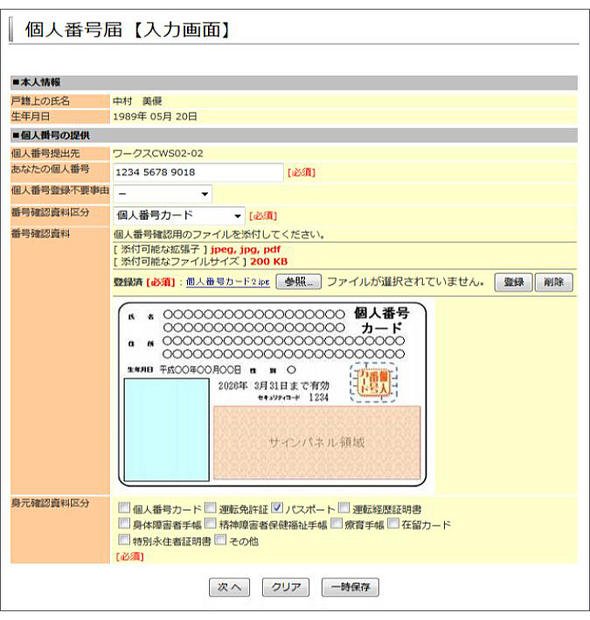Viewport: 590px width, 620px height.
Task: Check the 精神障害者保健福祉手帳 checkbox
Action: coord(210,523)
